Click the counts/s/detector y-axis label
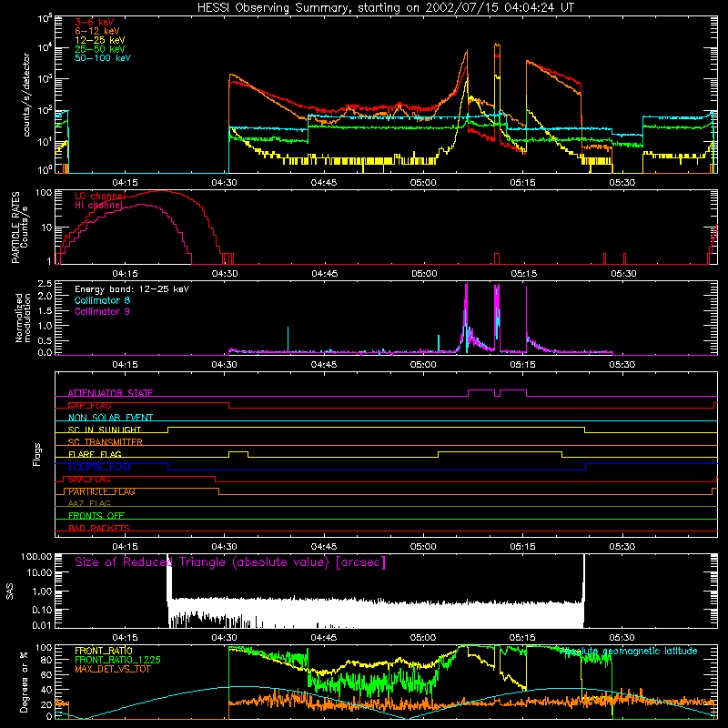The image size is (728, 728). coord(26,95)
